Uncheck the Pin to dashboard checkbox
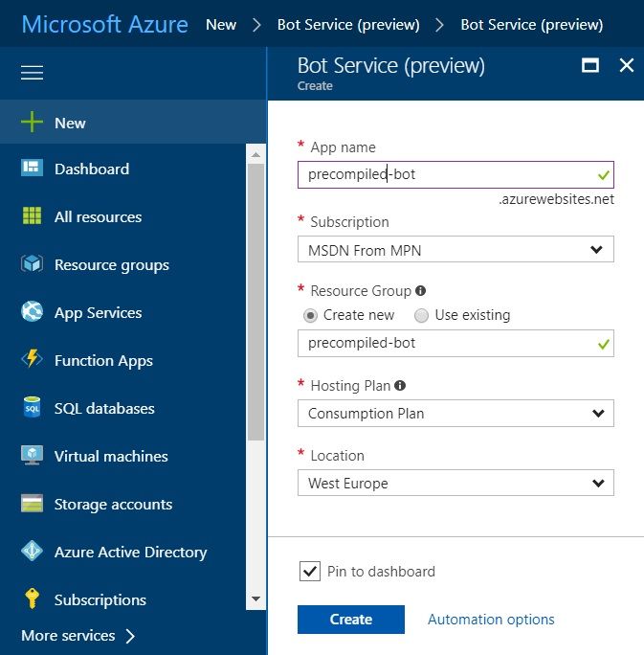This screenshot has width=644, height=655. [x=309, y=572]
